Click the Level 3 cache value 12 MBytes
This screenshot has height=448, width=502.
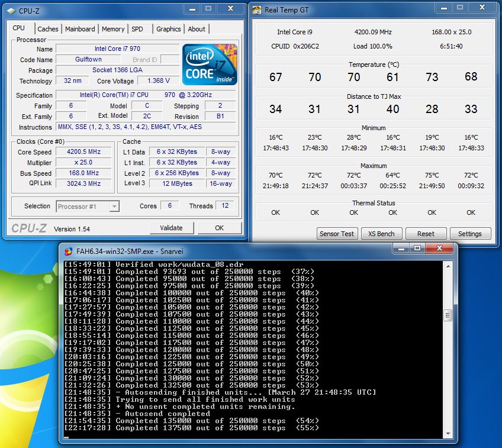pos(177,183)
